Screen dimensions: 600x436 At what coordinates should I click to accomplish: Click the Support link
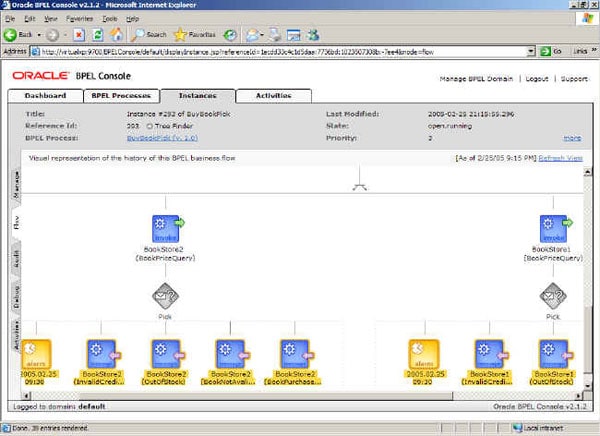574,78
